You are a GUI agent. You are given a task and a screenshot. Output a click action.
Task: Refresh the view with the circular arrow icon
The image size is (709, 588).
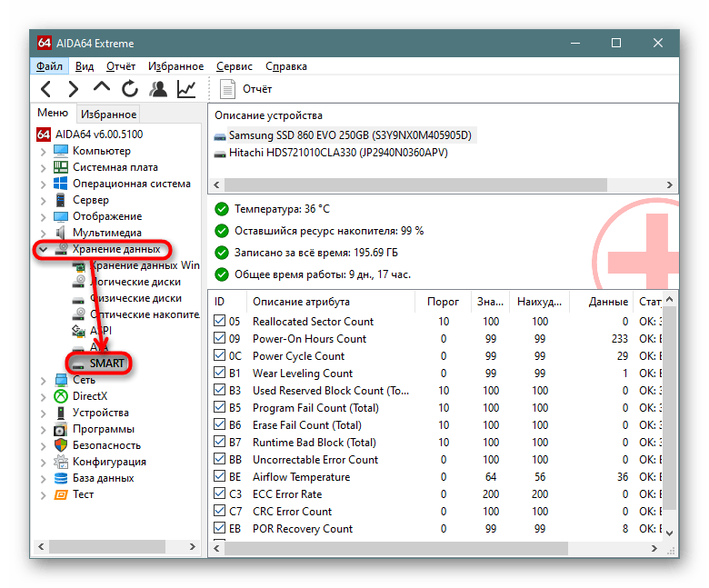(130, 88)
